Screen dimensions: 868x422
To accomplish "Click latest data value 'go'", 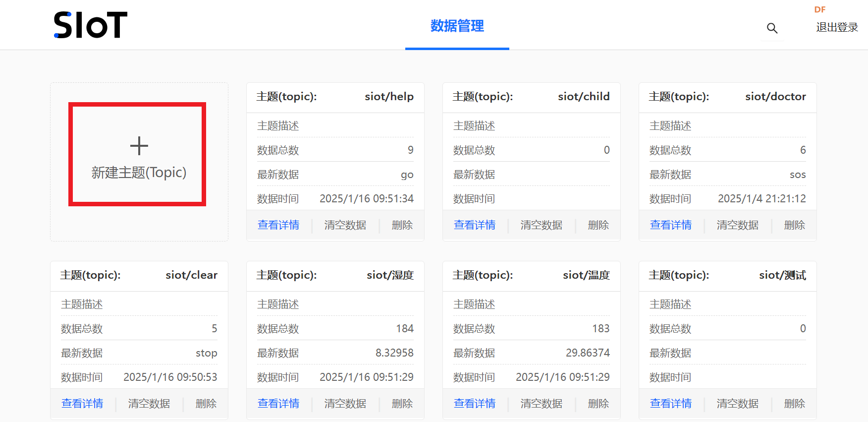I will [x=407, y=175].
